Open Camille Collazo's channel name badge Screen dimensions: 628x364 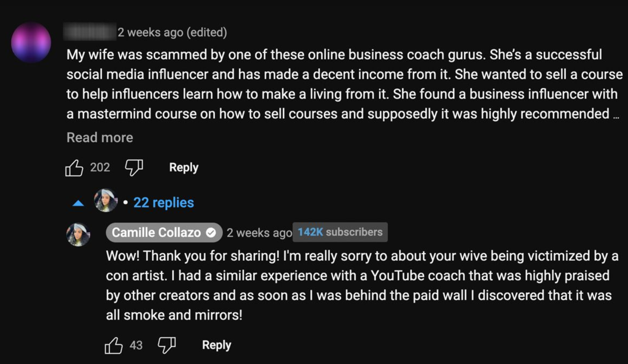coord(156,232)
